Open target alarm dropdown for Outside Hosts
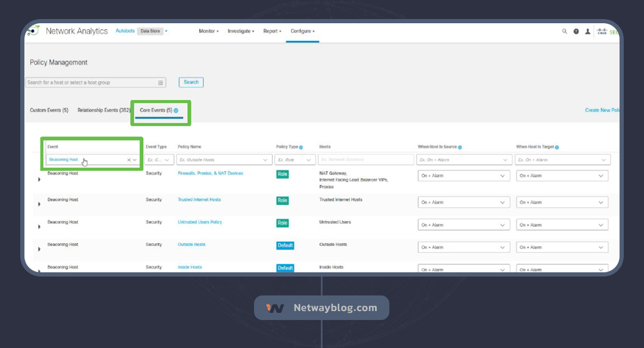The height and width of the screenshot is (348, 644). [x=562, y=247]
